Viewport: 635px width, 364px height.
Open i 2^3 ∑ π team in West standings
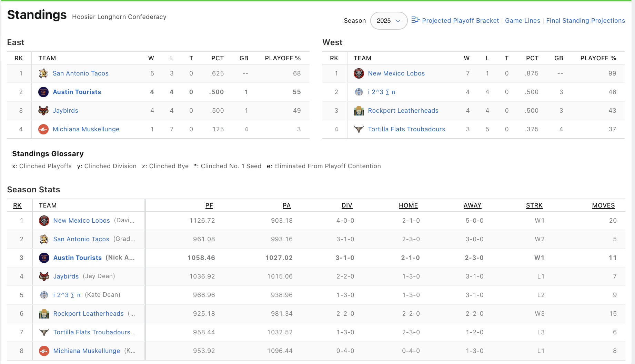[382, 92]
